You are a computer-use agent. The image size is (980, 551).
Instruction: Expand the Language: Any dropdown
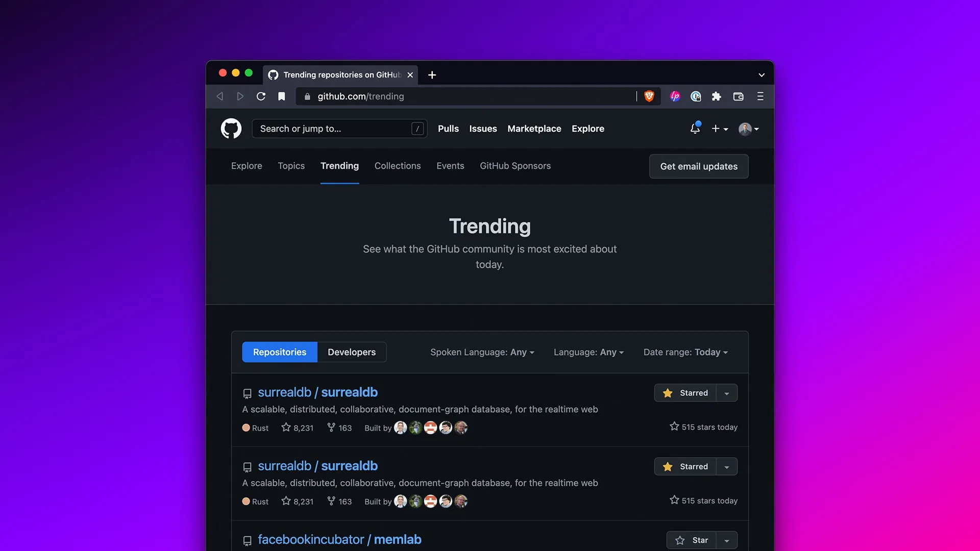point(589,351)
